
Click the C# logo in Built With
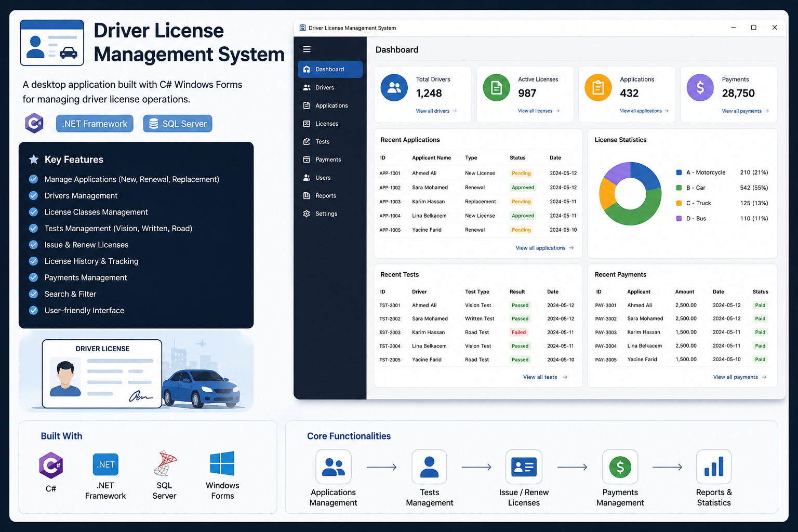51,465
